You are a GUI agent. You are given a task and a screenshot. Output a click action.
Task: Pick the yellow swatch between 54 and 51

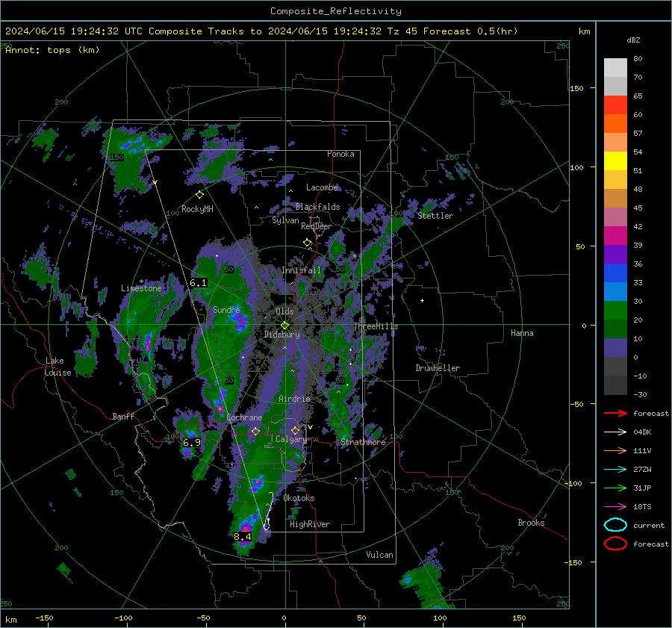(615, 161)
